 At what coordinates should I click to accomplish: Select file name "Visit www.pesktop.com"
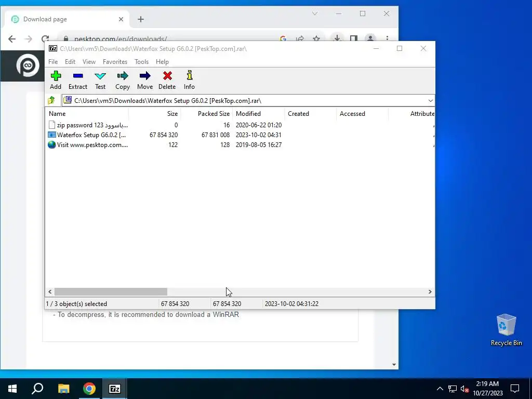click(92, 145)
